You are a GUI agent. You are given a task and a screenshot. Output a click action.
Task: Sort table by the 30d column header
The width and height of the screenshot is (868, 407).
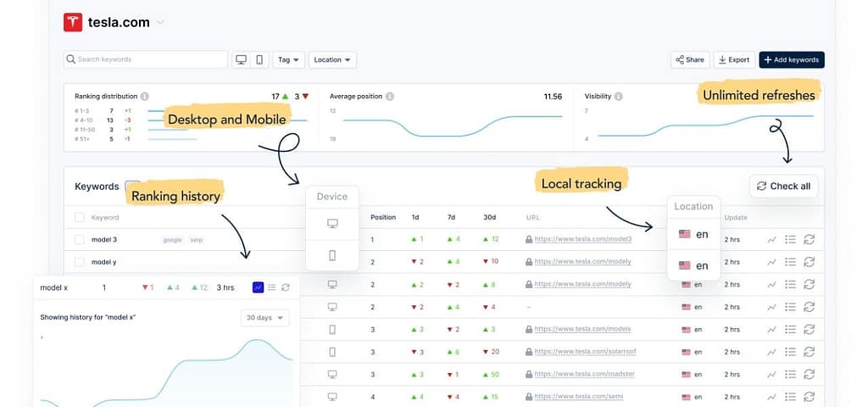[x=491, y=217]
